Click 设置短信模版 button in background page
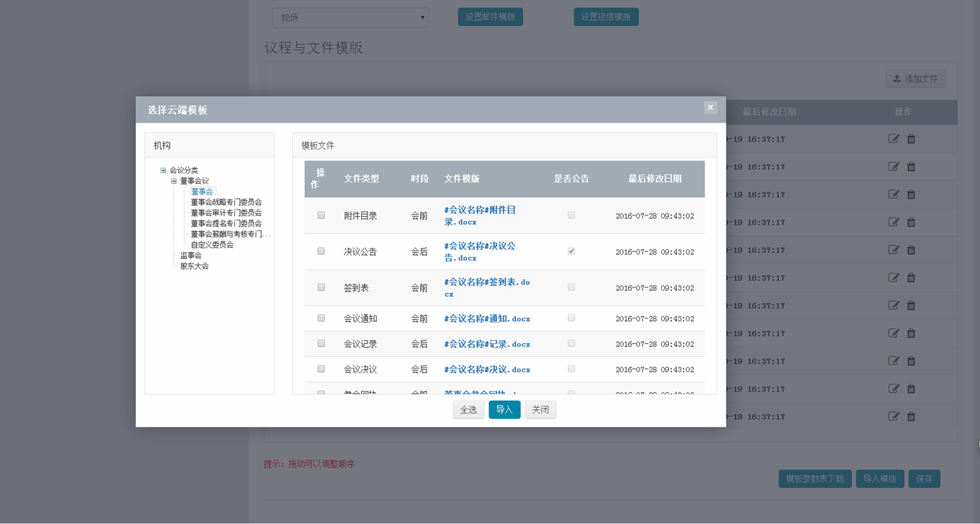Viewport: 980px width, 524px height. pyautogui.click(x=606, y=17)
